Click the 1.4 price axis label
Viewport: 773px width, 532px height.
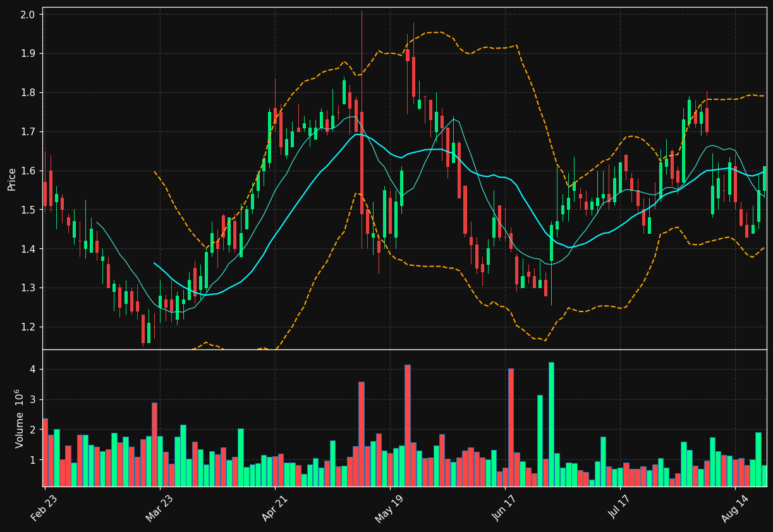(x=28, y=249)
